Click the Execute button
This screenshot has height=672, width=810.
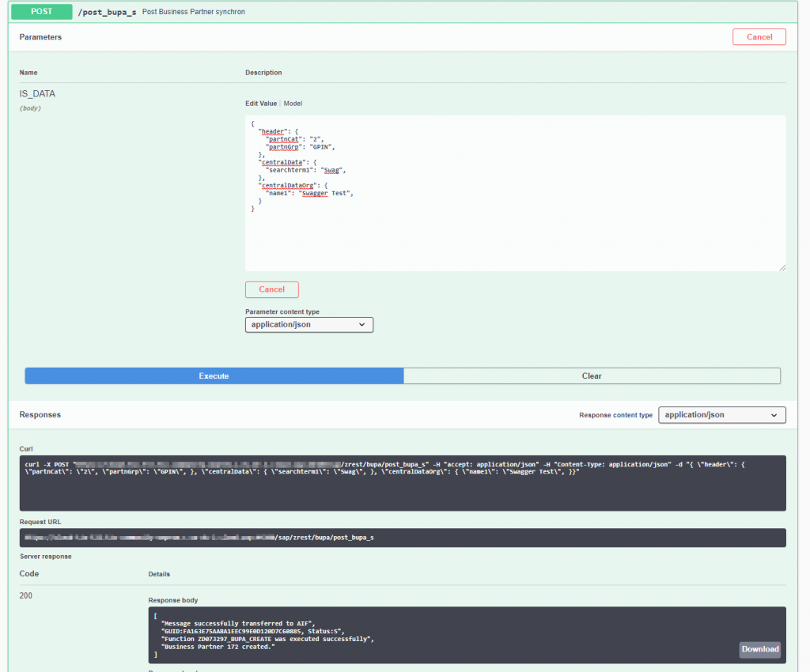click(x=214, y=376)
